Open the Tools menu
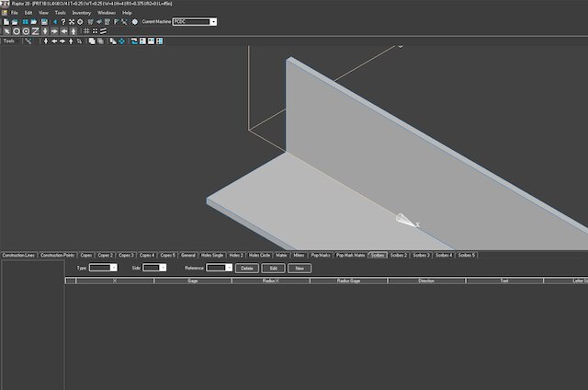The height and width of the screenshot is (390, 588). click(60, 13)
